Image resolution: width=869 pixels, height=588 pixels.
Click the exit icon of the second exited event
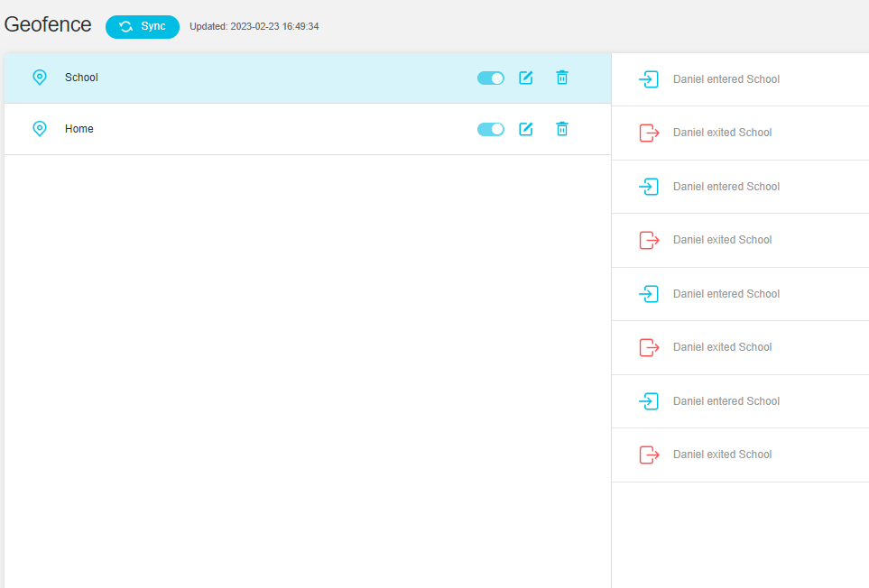pyautogui.click(x=649, y=240)
